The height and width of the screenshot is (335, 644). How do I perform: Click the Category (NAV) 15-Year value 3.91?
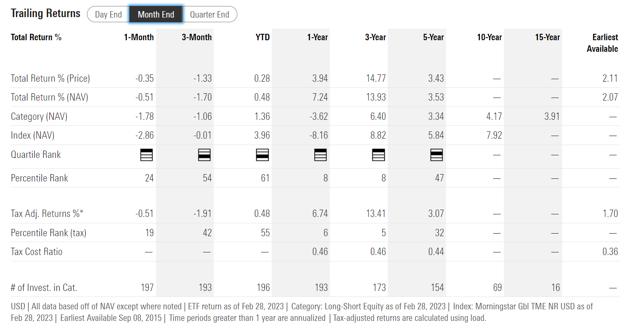552,116
